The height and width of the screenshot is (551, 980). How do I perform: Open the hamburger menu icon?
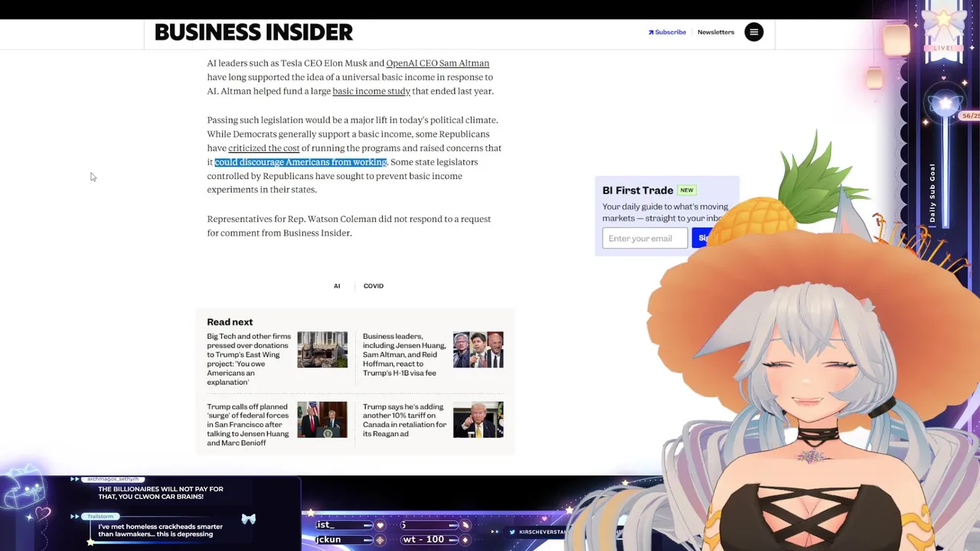[x=753, y=32]
